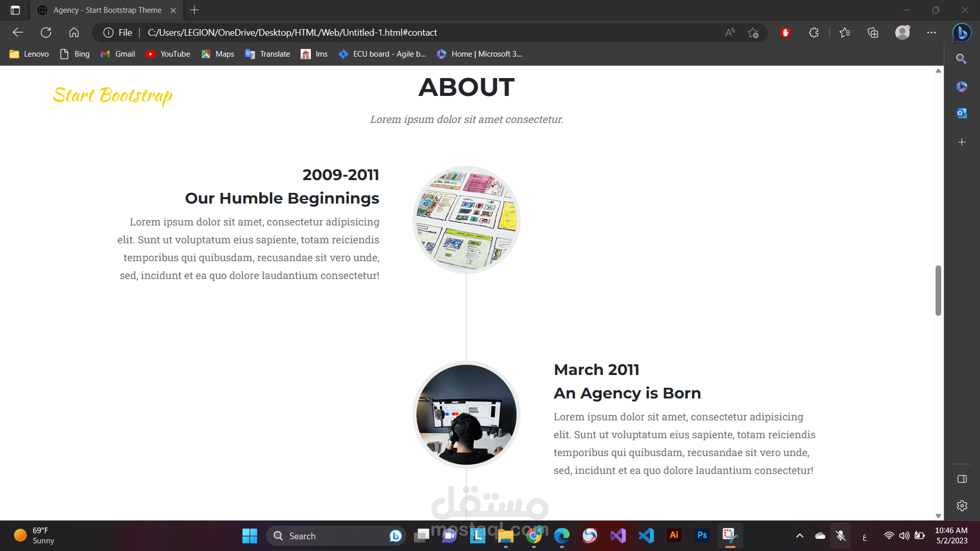Click the Start Bootstrap logo link
The image size is (980, 551).
pyautogui.click(x=113, y=95)
